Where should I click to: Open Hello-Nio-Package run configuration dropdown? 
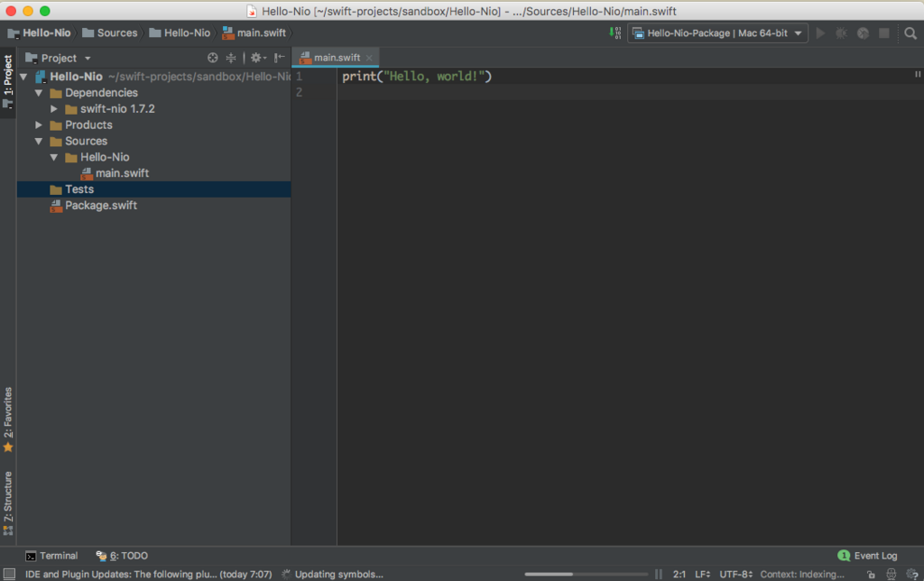tap(798, 33)
